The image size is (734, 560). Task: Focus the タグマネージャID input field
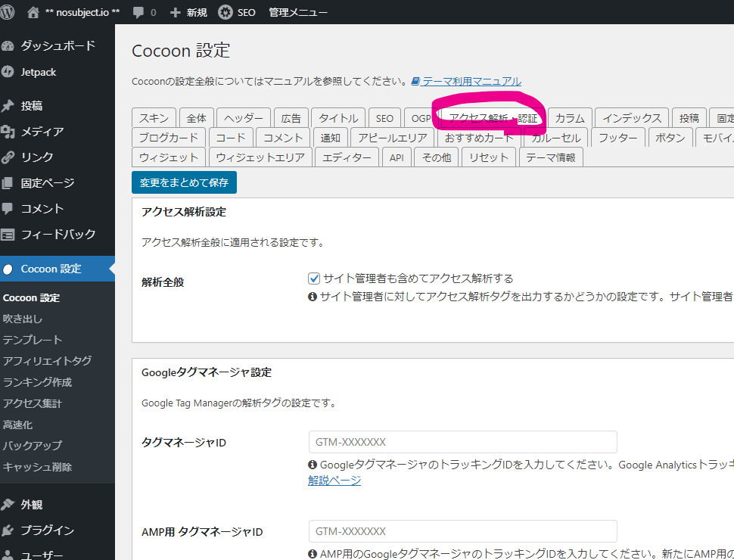(x=462, y=442)
